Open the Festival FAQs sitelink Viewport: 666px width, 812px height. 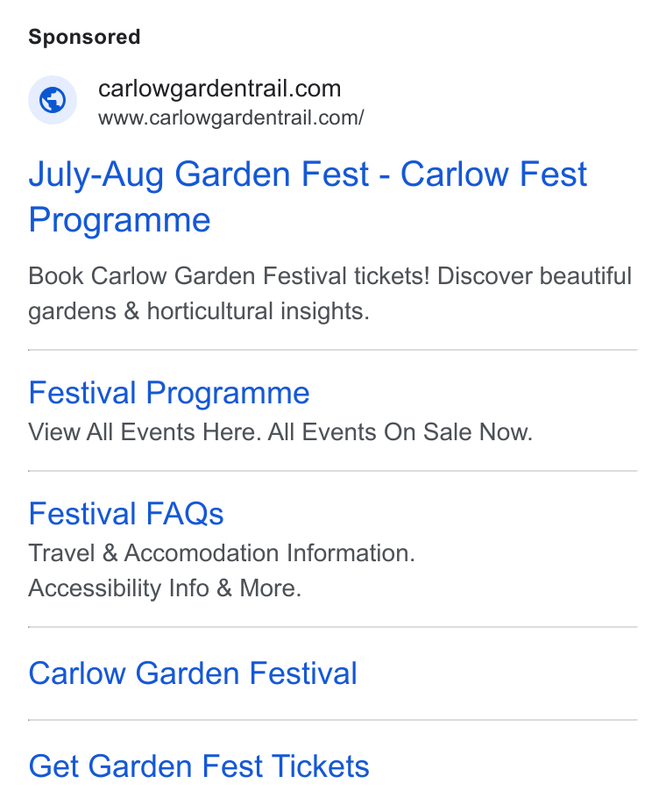coord(125,514)
